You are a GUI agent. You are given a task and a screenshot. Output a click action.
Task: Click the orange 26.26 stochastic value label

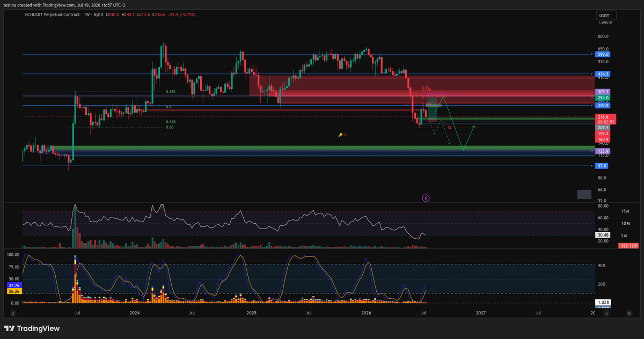14,292
